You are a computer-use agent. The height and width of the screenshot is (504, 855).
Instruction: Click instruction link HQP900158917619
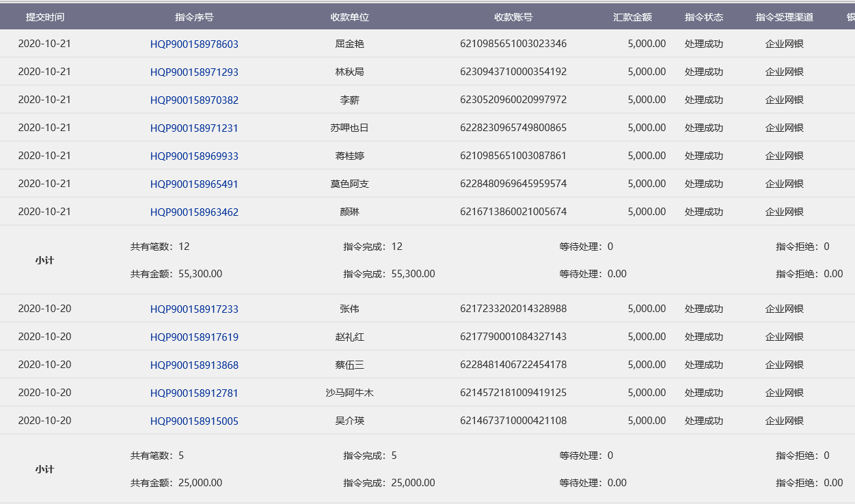point(194,337)
